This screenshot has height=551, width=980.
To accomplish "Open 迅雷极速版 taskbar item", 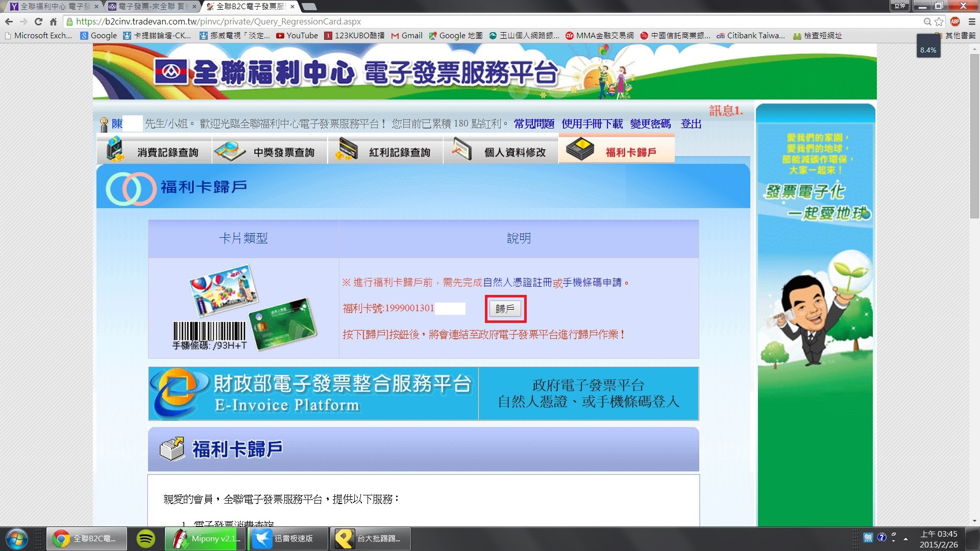I will click(288, 539).
